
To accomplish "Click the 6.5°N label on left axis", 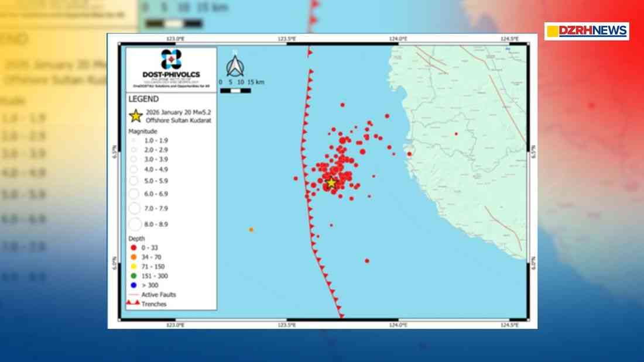I will (115, 152).
